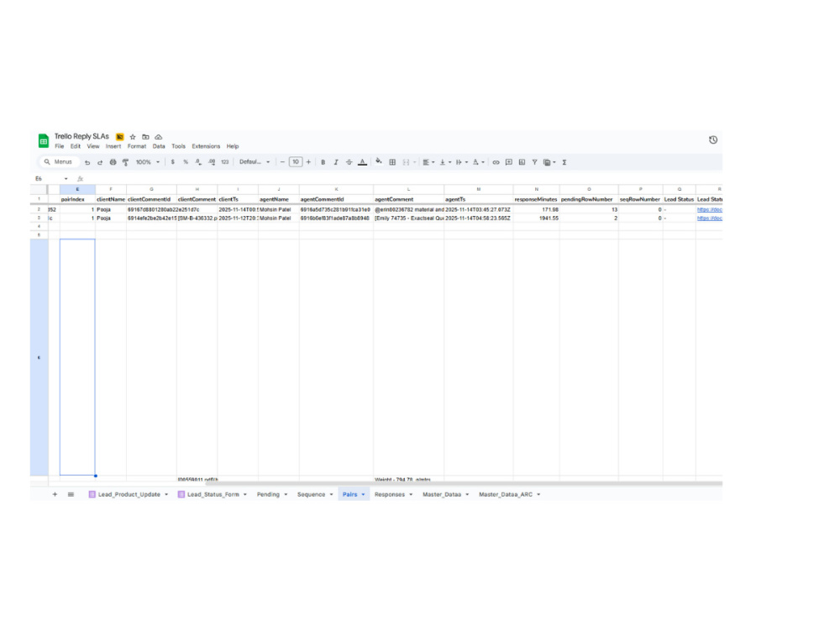Decrease font size with minus button
Viewport: 840px width, 631px height.
pyautogui.click(x=282, y=162)
